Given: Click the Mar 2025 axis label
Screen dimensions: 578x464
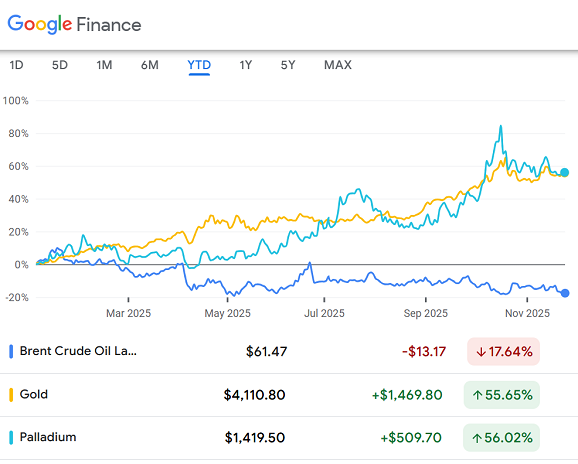Looking at the screenshot, I should (128, 313).
